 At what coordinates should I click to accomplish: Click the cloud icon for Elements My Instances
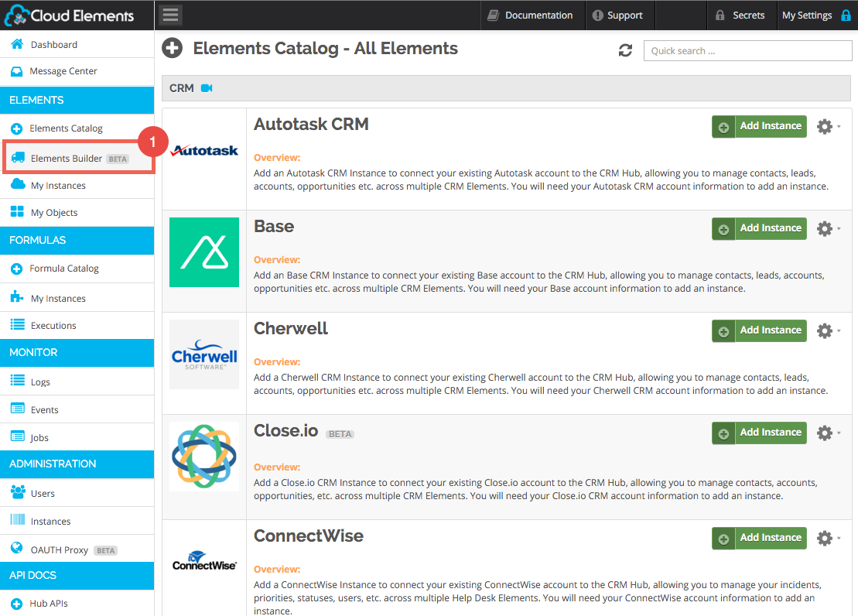[18, 184]
